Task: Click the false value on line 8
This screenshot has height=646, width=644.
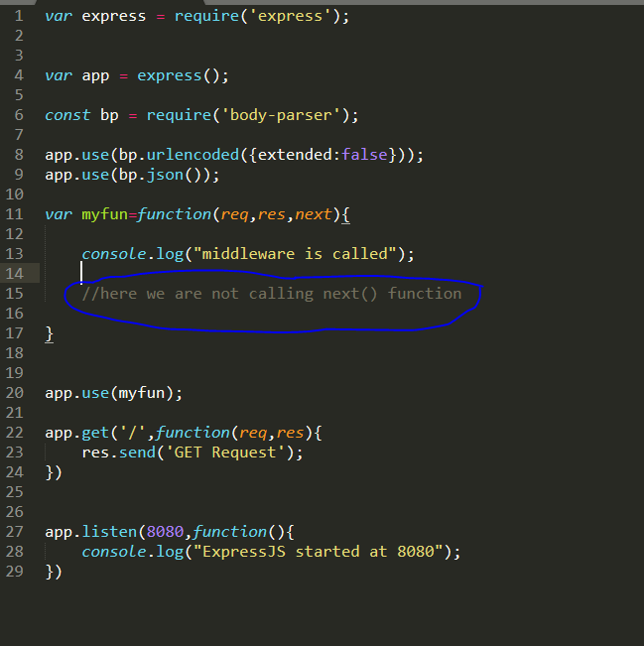Action: [364, 155]
